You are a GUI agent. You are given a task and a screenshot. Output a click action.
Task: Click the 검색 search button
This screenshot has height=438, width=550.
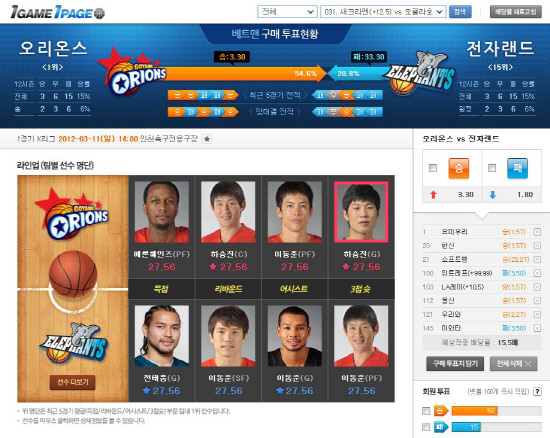point(460,12)
